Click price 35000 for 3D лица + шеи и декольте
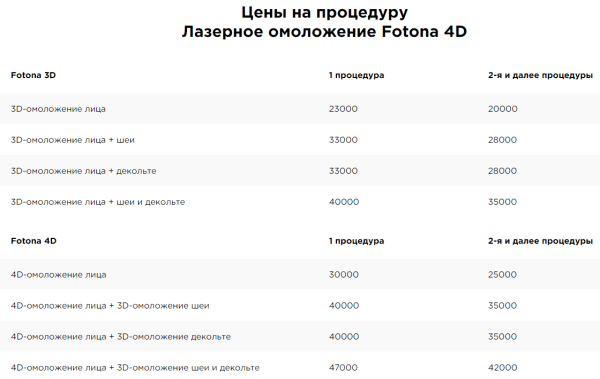 pyautogui.click(x=502, y=202)
